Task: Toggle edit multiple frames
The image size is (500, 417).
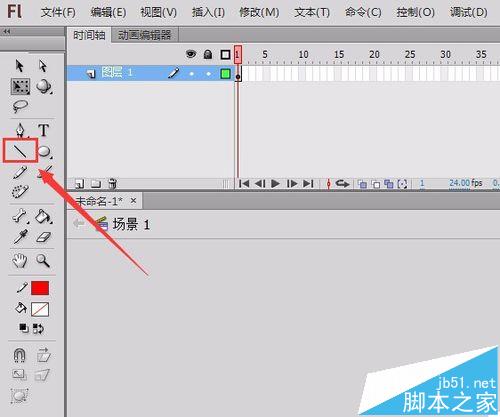Action: click(x=389, y=184)
